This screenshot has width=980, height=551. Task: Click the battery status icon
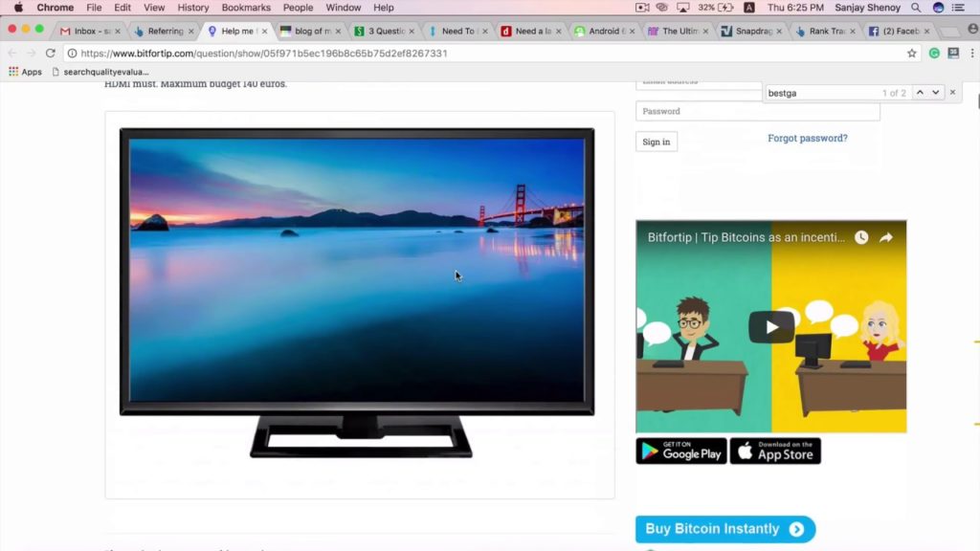pos(725,8)
